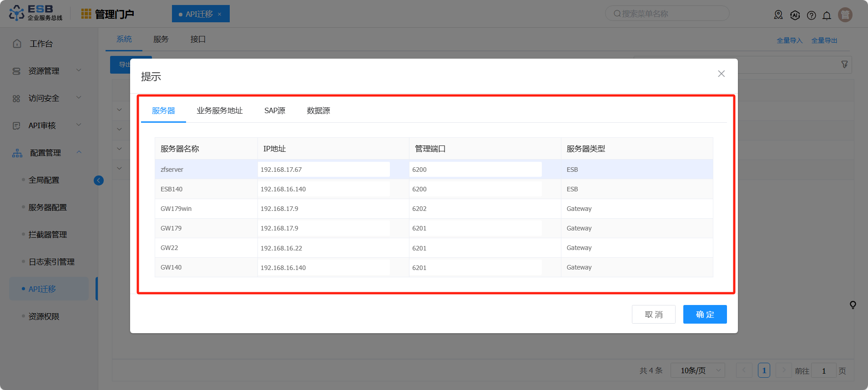Screen dimensions: 868x390
Task: Expand the 访问安全 sidebar menu
Action: [45, 98]
